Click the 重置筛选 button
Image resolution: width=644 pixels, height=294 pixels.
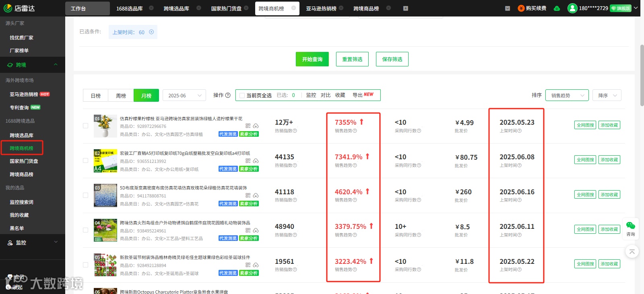coord(352,59)
